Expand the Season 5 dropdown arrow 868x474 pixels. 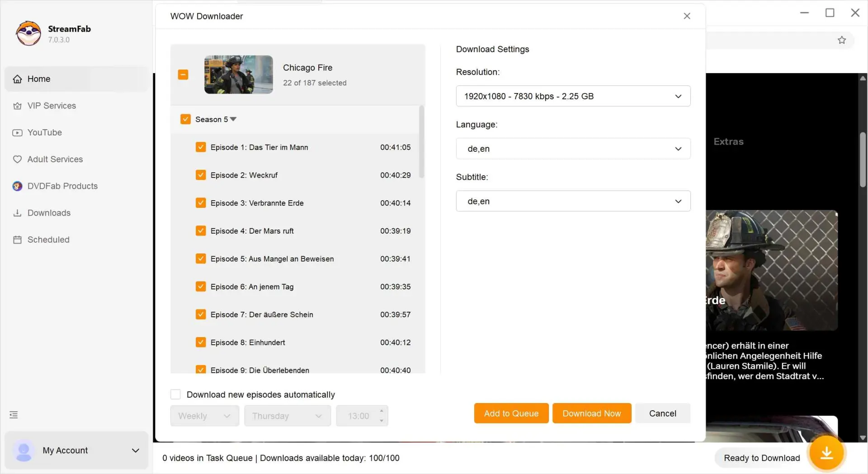coord(233,119)
